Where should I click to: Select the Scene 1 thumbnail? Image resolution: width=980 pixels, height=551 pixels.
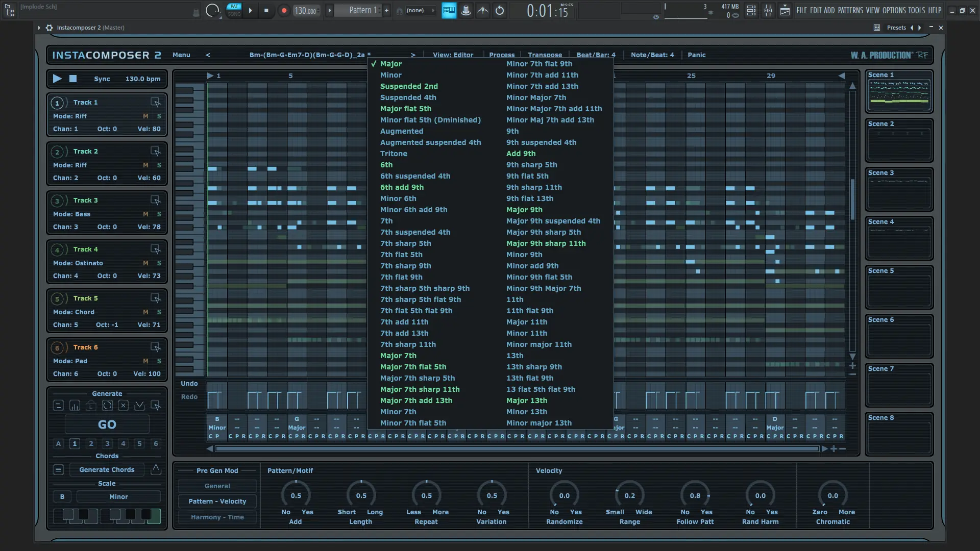click(898, 95)
